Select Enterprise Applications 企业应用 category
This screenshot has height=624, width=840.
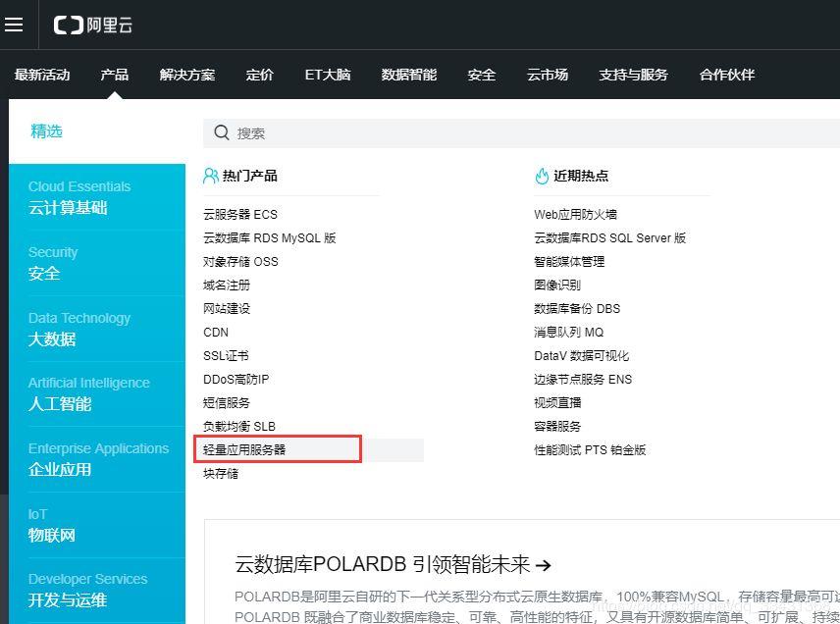click(97, 459)
